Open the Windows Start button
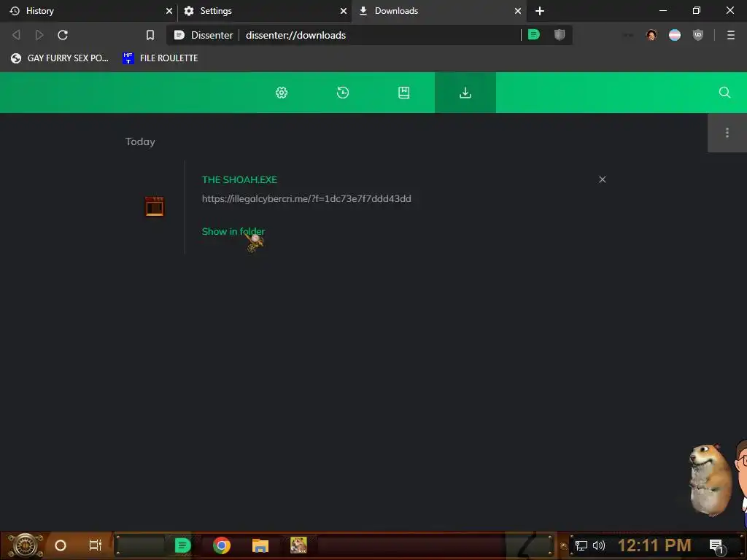The height and width of the screenshot is (560, 747). [26, 545]
